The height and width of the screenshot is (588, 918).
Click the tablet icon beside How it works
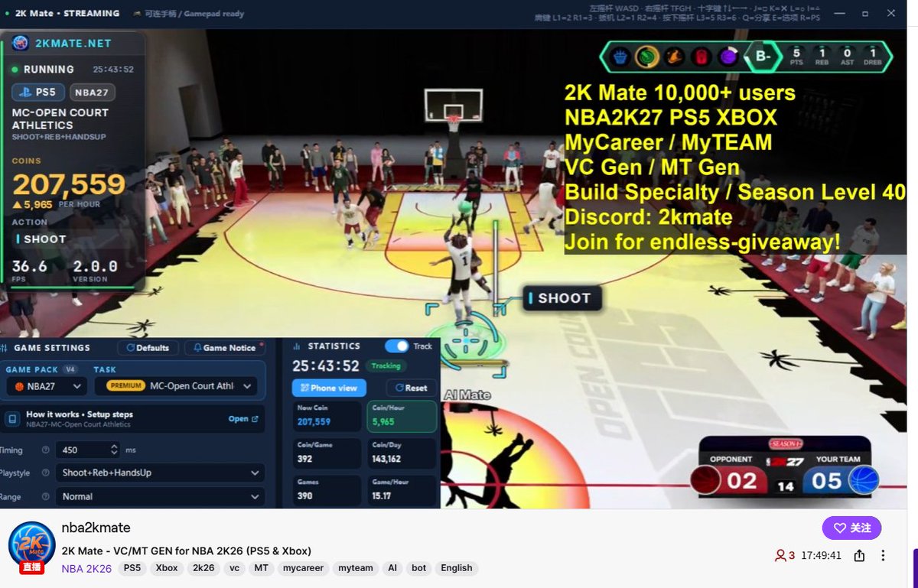(x=12, y=419)
